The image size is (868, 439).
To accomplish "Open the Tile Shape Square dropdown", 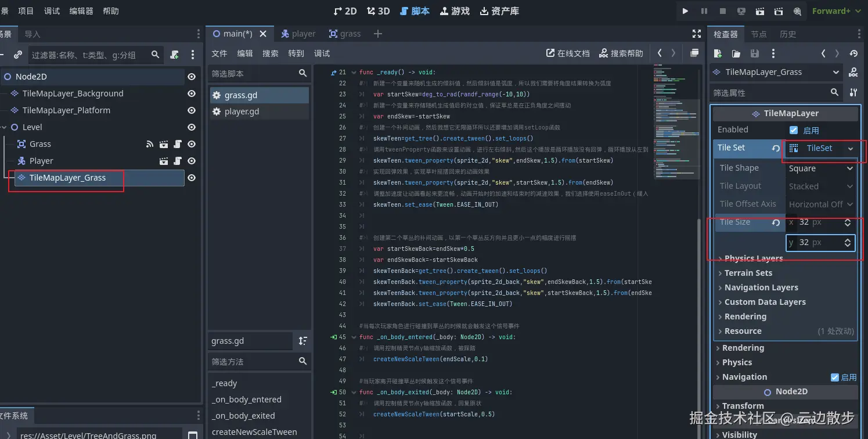I will (x=820, y=168).
